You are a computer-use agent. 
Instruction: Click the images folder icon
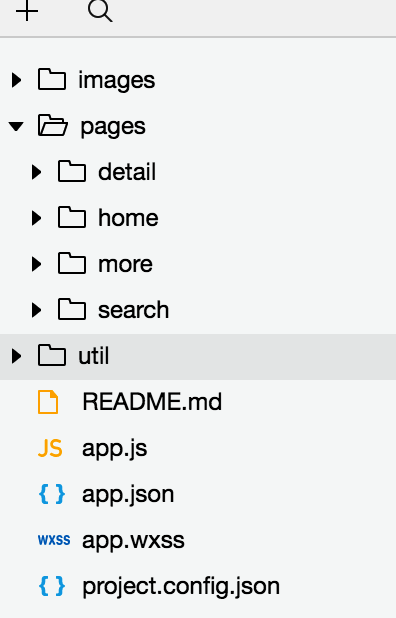click(x=52, y=79)
